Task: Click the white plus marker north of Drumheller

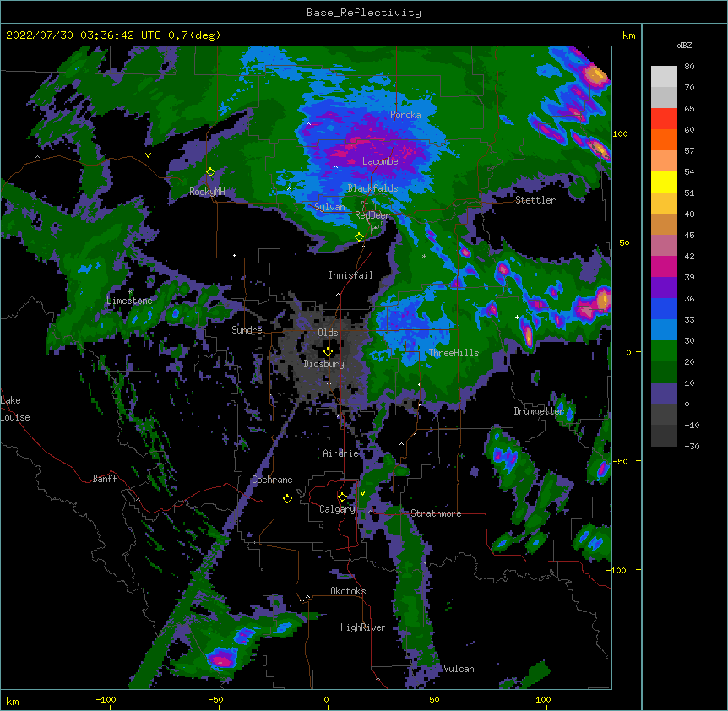Action: click(517, 317)
